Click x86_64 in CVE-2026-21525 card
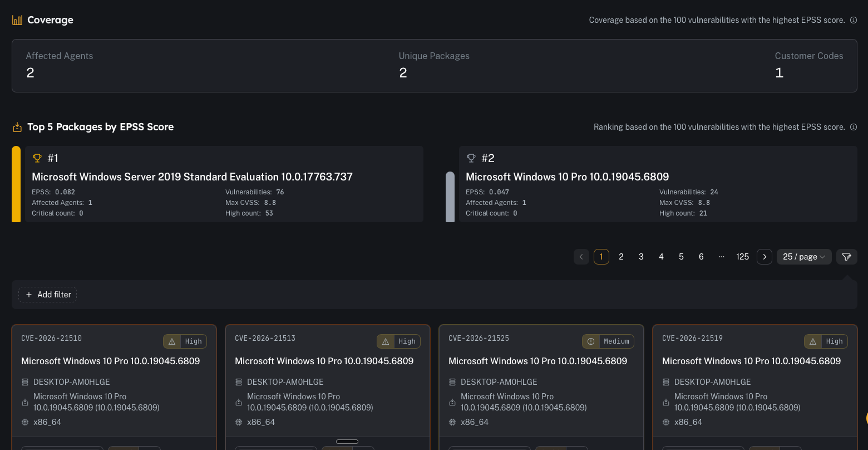The image size is (868, 450). click(x=475, y=422)
